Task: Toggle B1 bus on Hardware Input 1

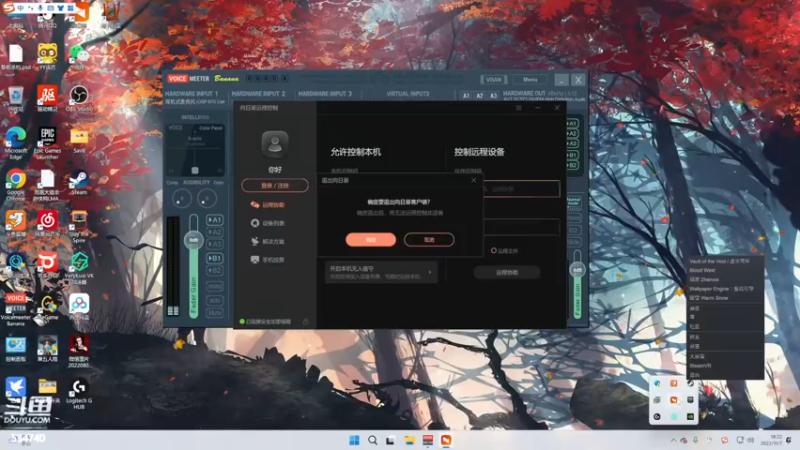Action: point(215,258)
